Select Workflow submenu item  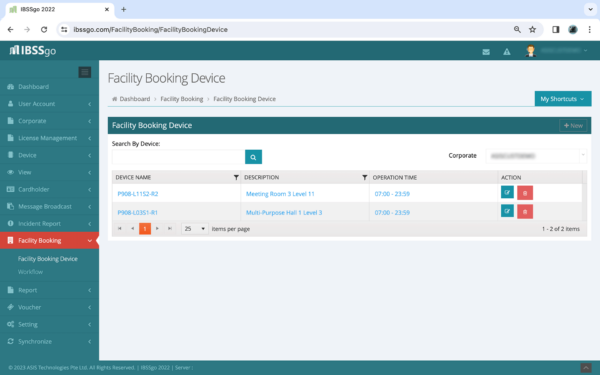tap(30, 272)
